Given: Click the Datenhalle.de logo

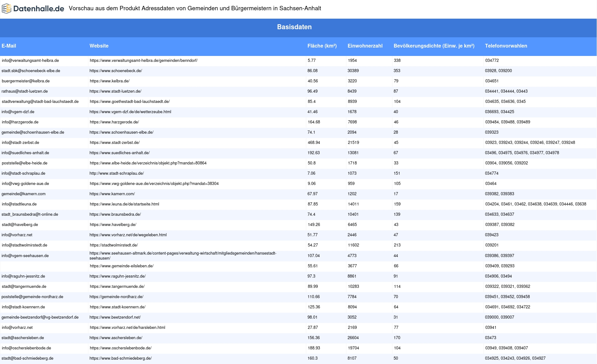Looking at the screenshot, I should (x=33, y=9).
